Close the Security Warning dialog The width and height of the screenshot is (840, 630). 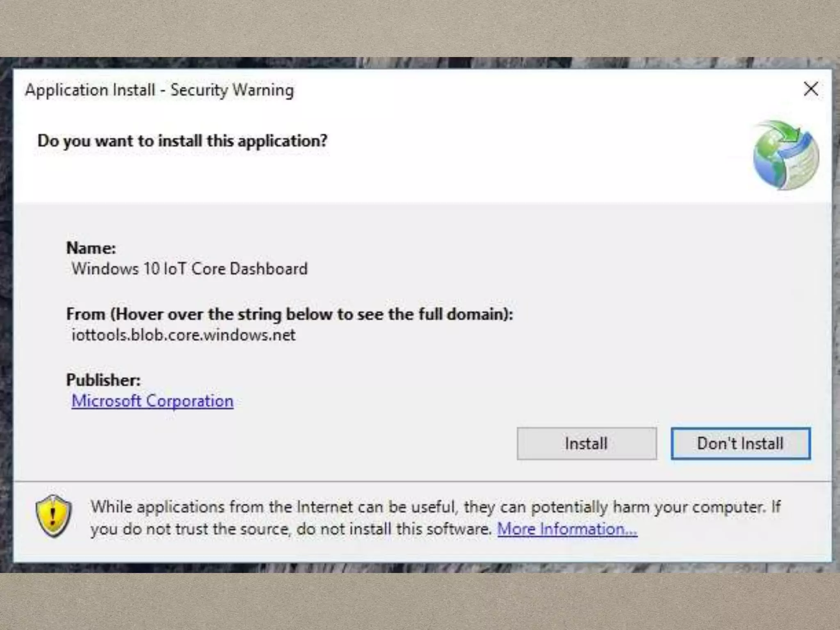(810, 89)
